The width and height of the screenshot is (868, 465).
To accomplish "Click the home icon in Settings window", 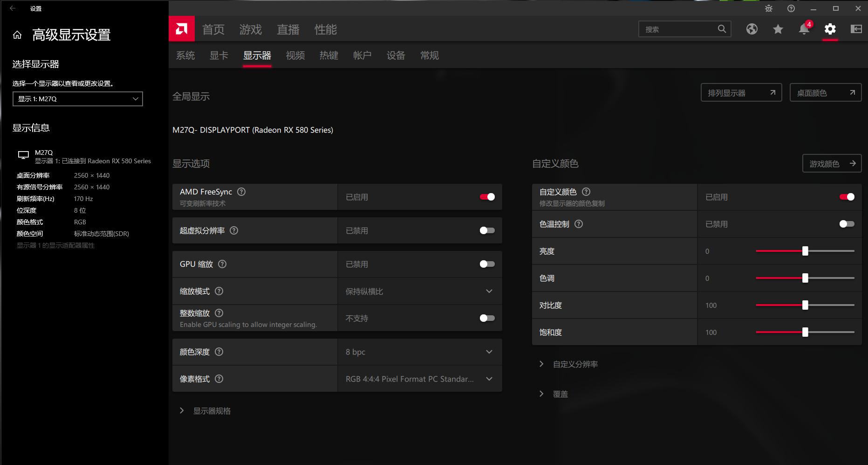I will point(17,35).
